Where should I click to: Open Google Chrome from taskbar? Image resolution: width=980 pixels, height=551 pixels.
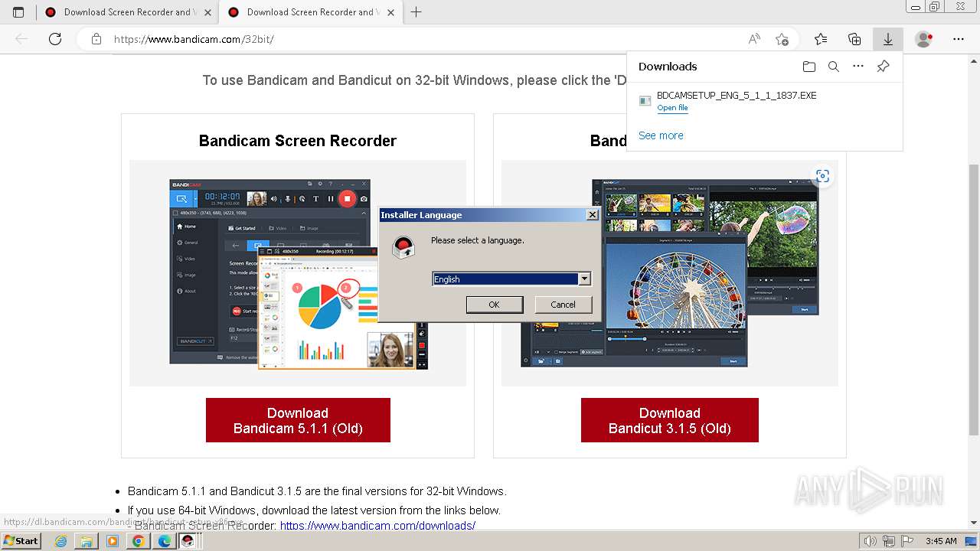138,541
